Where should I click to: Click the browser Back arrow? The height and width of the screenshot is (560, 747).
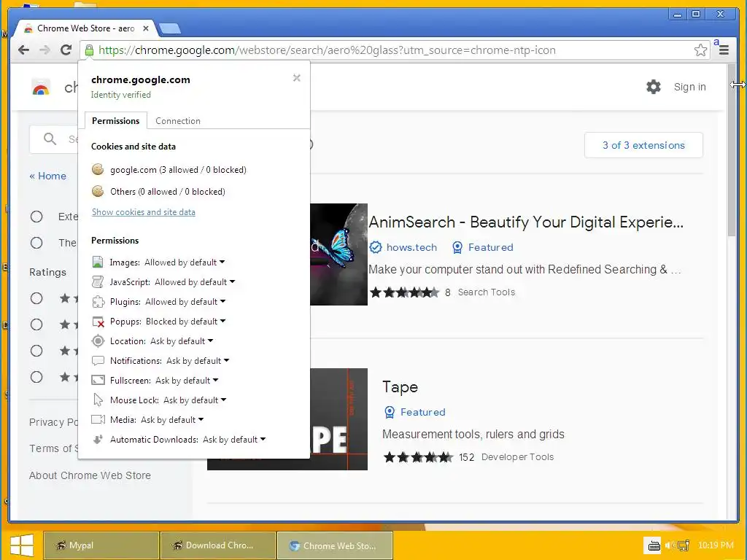(x=23, y=50)
